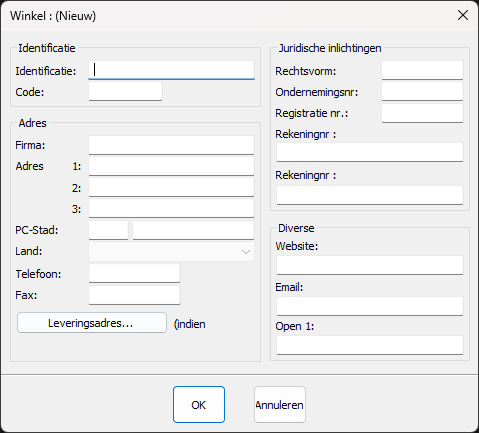This screenshot has width=479, height=433.
Task: Click the Rechtsvorm input field
Action: [422, 70]
